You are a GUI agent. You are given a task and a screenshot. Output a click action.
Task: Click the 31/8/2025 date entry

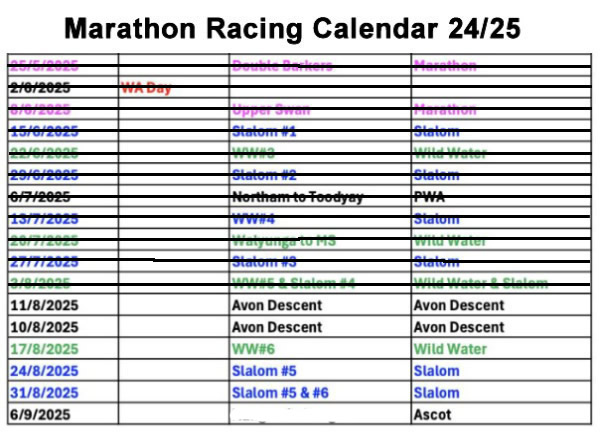[44, 393]
